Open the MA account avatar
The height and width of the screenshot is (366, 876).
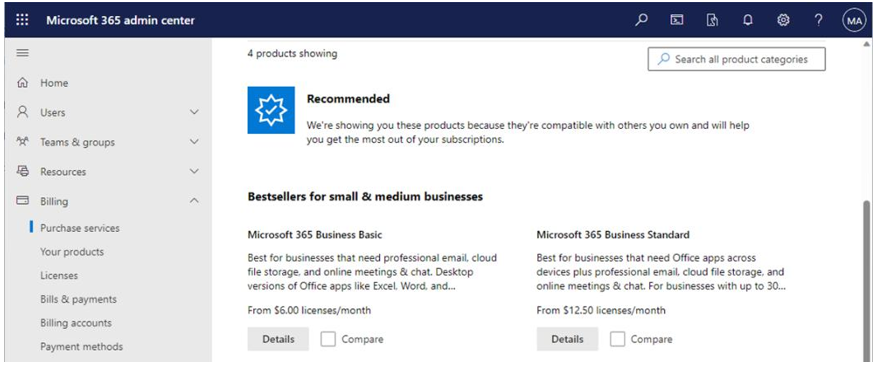coord(854,21)
